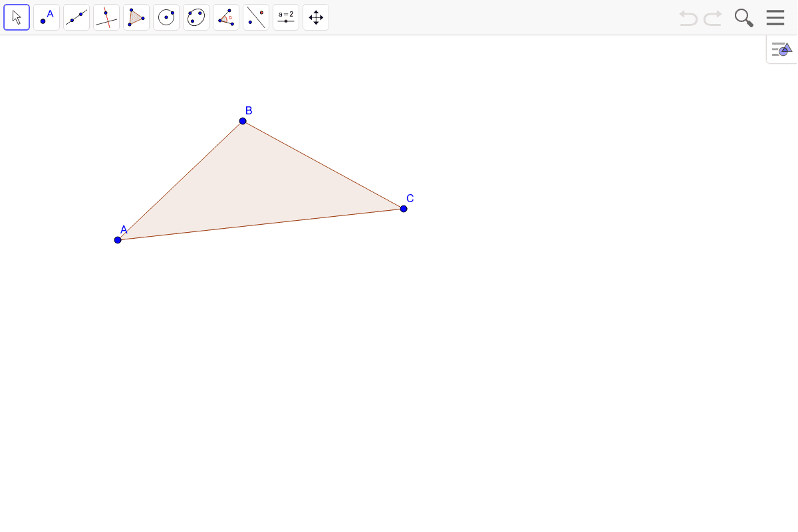Viewport: 798px width, 532px height.
Task: Click vertex B at top of triangle
Action: click(243, 121)
